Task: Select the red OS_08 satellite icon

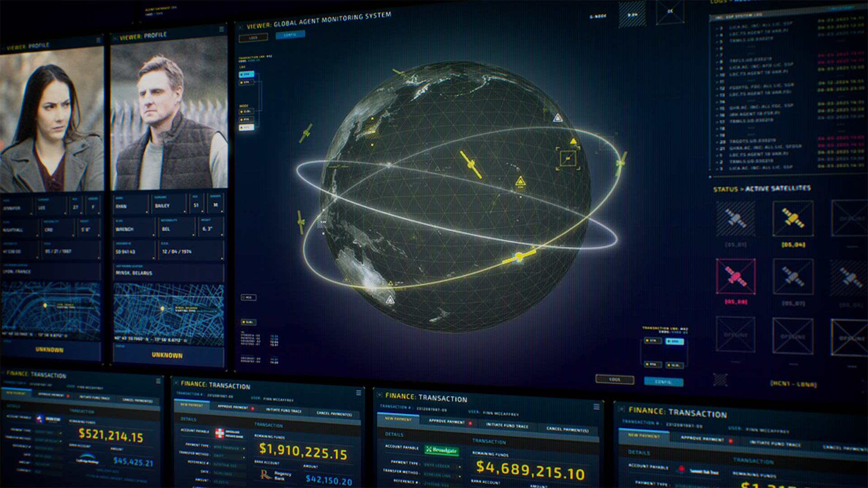Action: [736, 276]
